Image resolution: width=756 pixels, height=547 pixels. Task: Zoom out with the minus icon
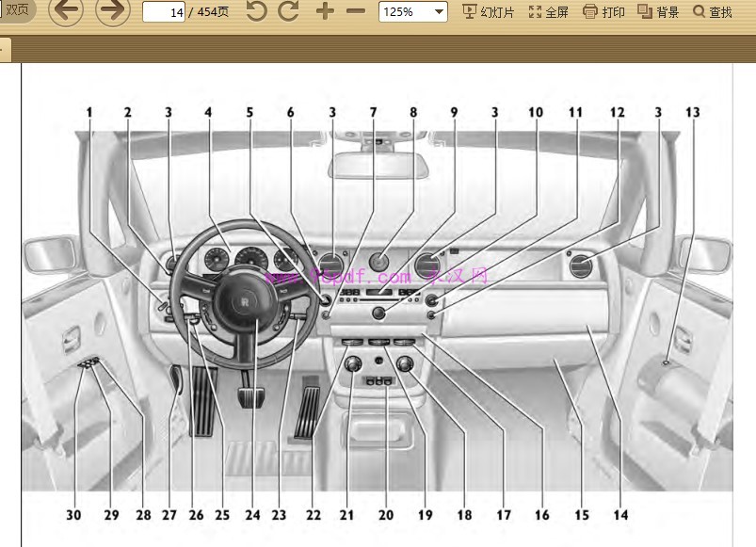pyautogui.click(x=356, y=11)
